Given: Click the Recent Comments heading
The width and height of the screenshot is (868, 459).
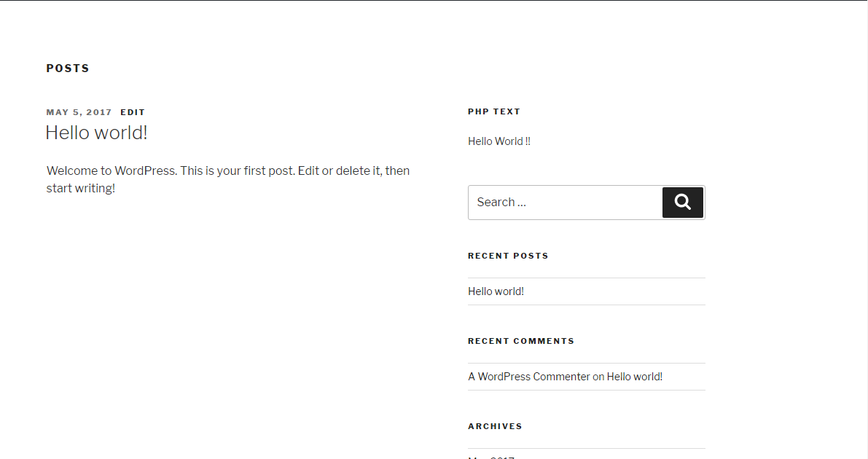Looking at the screenshot, I should click(x=521, y=341).
